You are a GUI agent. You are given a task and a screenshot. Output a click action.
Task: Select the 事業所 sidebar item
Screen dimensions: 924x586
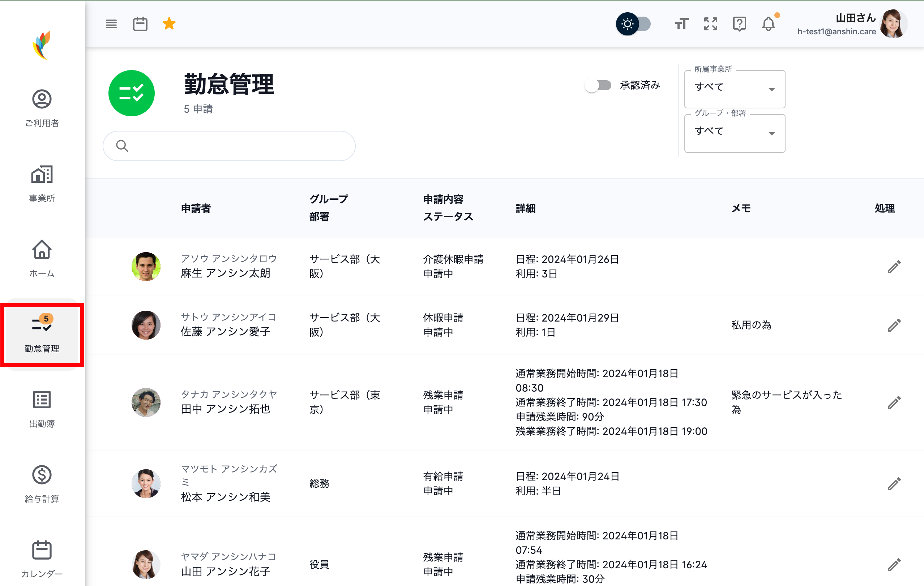click(x=42, y=184)
